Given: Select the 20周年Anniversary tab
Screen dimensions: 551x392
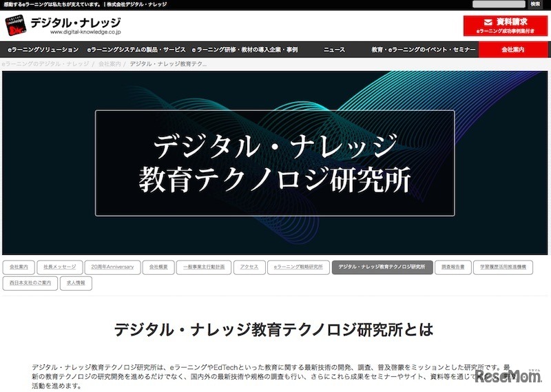Looking at the screenshot, I should (112, 267).
